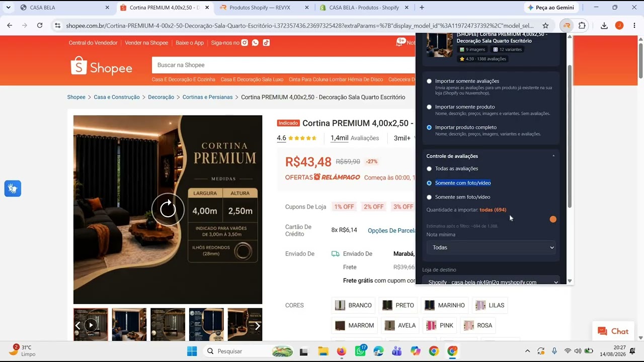Open Nota mínima dropdown showing Todas
Image resolution: width=644 pixels, height=362 pixels.
click(x=491, y=247)
